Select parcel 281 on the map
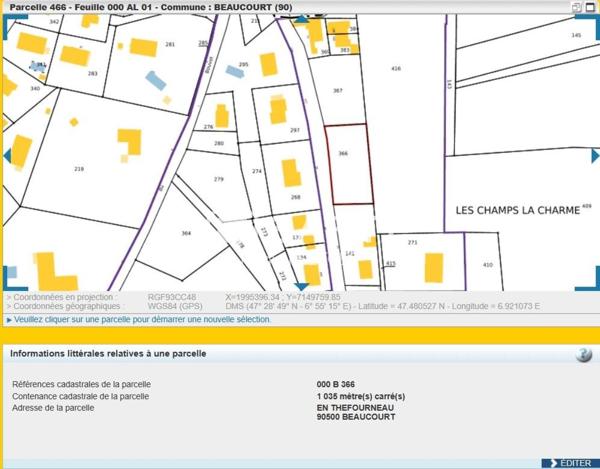The image size is (600, 469). tap(170, 44)
